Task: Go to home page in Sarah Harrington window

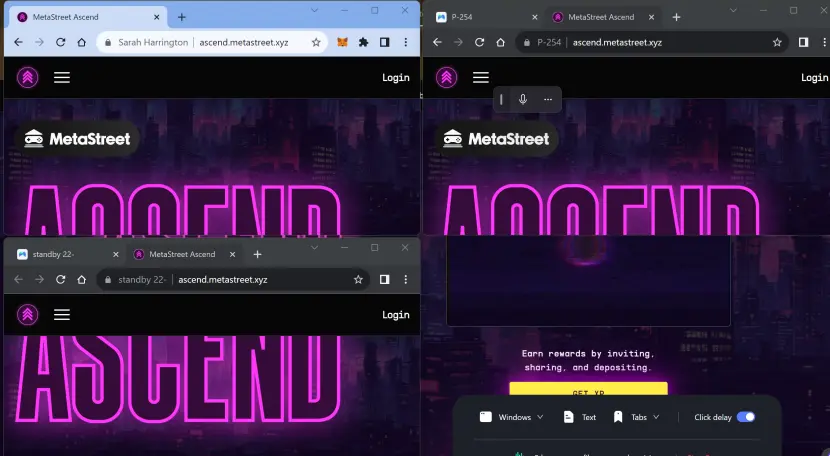Action: pyautogui.click(x=82, y=42)
